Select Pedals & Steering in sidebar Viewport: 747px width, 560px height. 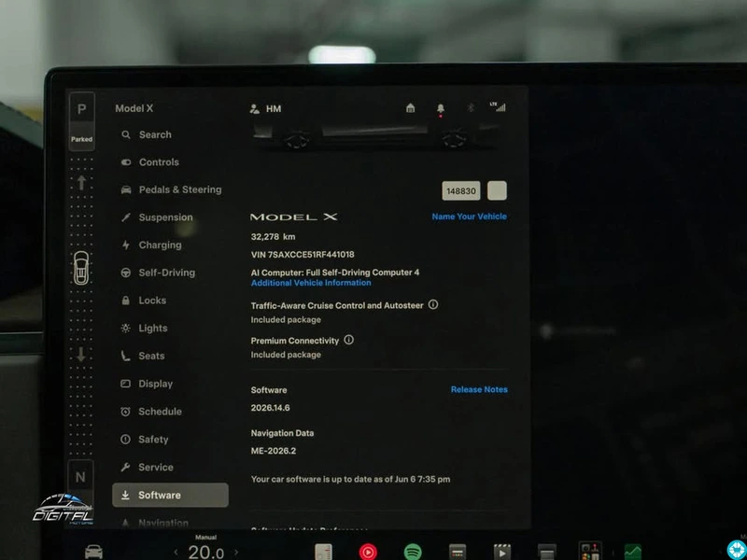coord(171,189)
